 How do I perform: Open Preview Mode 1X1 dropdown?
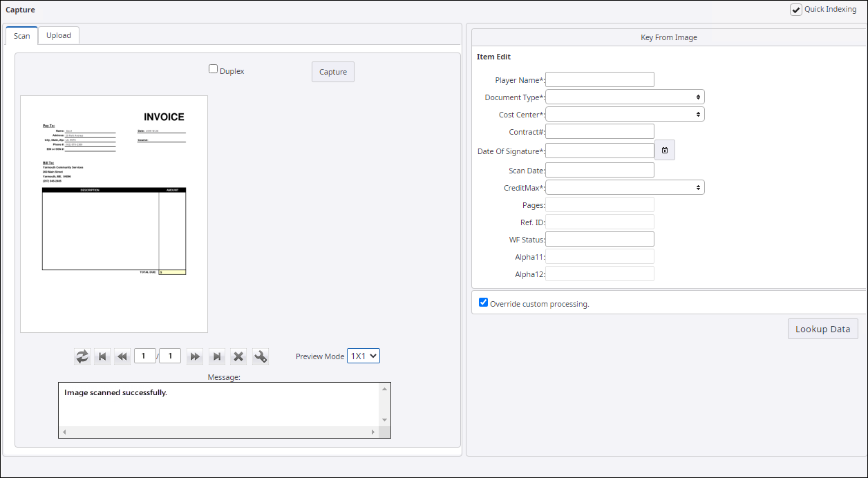tap(363, 356)
